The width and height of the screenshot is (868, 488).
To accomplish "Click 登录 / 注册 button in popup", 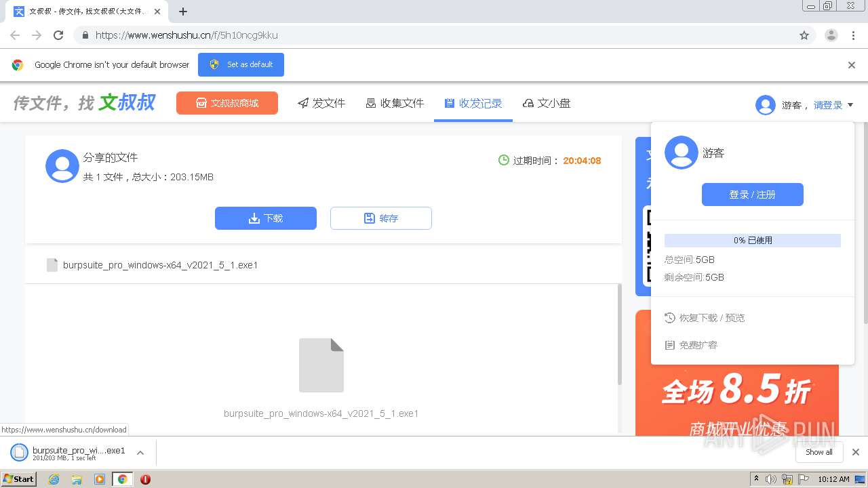I will tap(753, 195).
